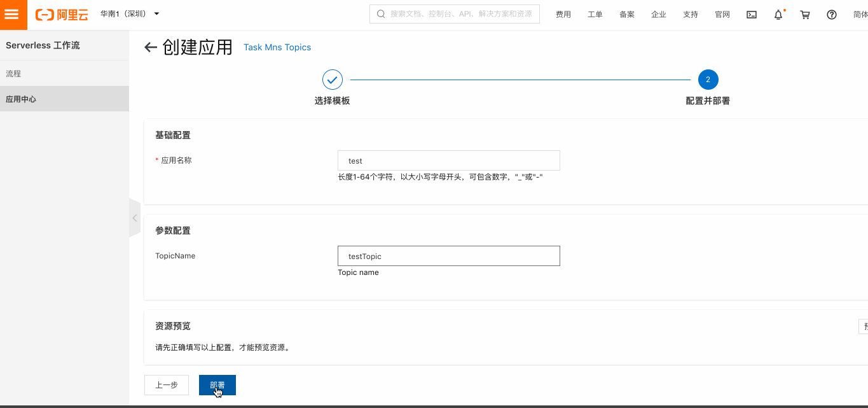Open the CloudShell terminal icon
The height and width of the screenshot is (408, 868).
click(x=751, y=14)
